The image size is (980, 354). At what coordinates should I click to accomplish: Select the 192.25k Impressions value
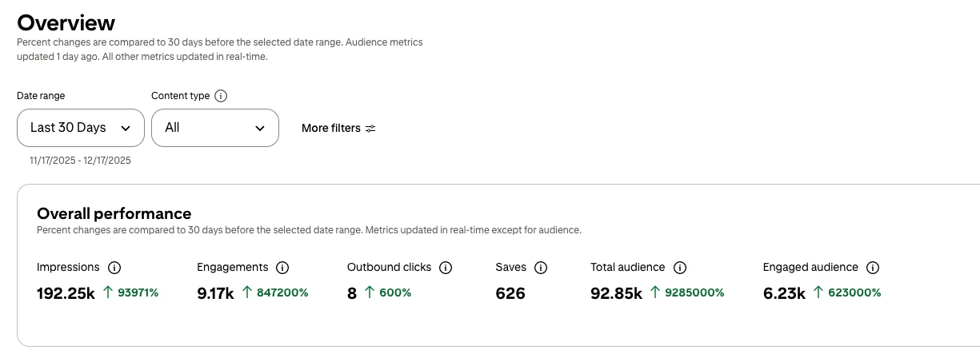(x=66, y=293)
